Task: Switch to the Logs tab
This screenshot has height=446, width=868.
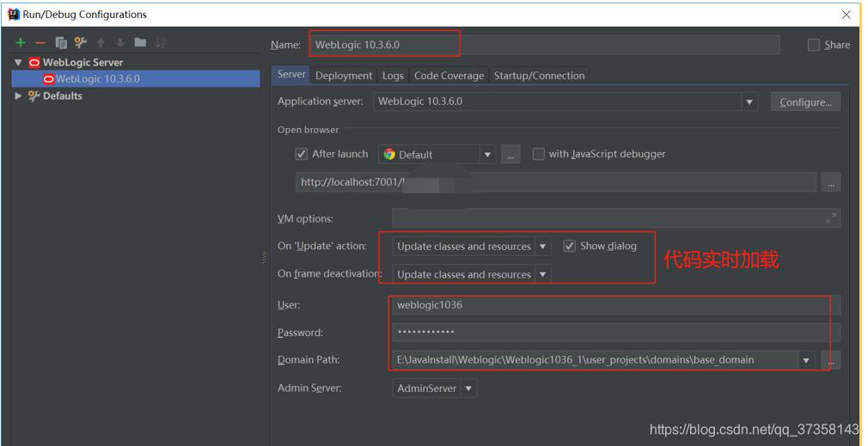Action: (393, 76)
